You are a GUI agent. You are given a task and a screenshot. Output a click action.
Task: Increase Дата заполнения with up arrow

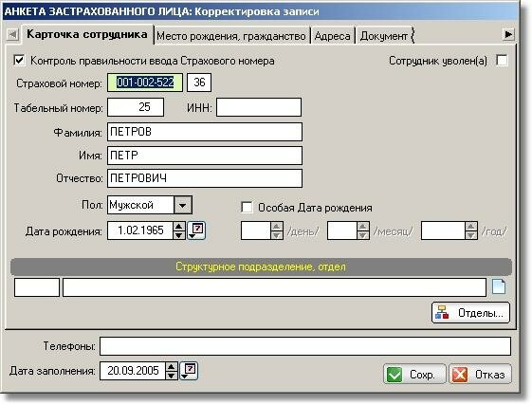point(172,367)
